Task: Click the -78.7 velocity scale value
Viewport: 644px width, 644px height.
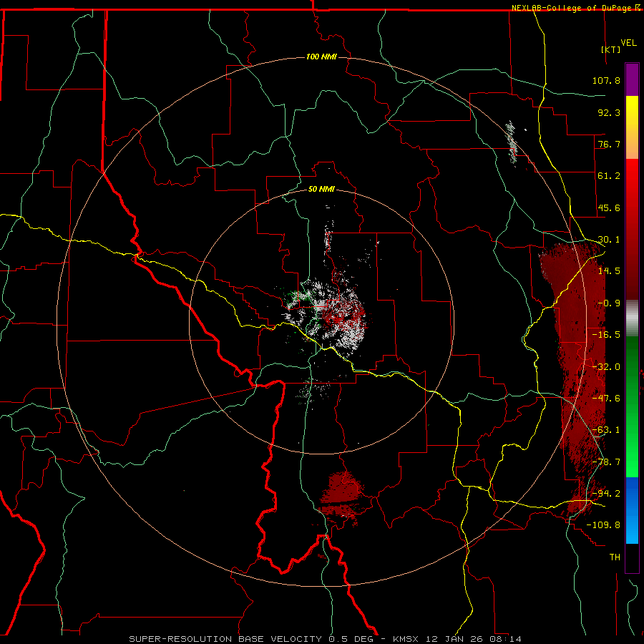Action: [606, 462]
